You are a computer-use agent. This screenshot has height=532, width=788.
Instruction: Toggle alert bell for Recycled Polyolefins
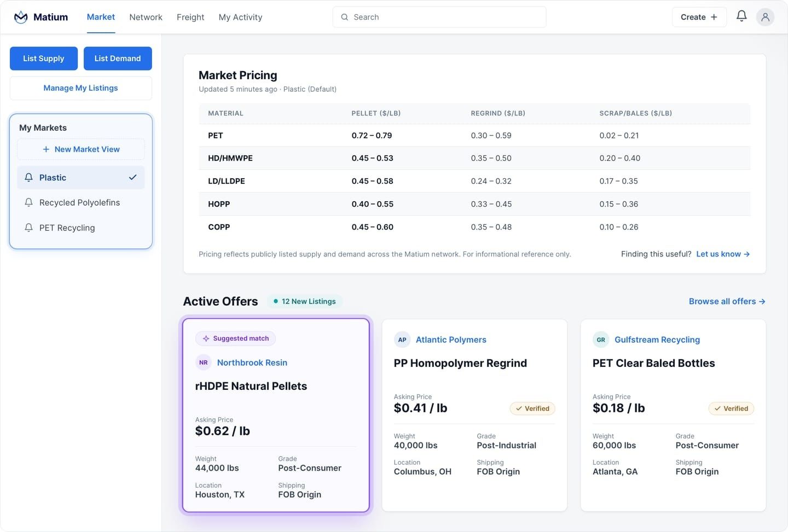point(29,203)
